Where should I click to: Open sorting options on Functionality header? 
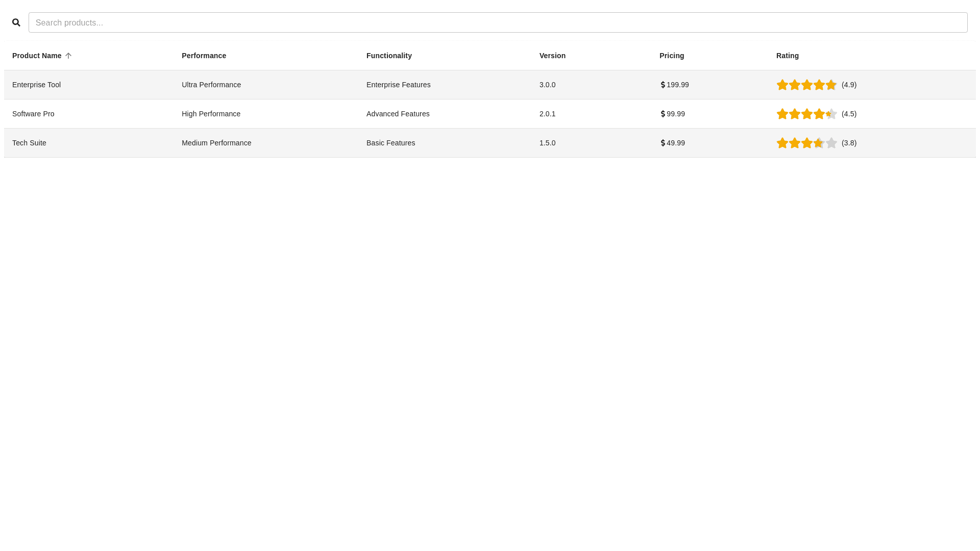389,56
